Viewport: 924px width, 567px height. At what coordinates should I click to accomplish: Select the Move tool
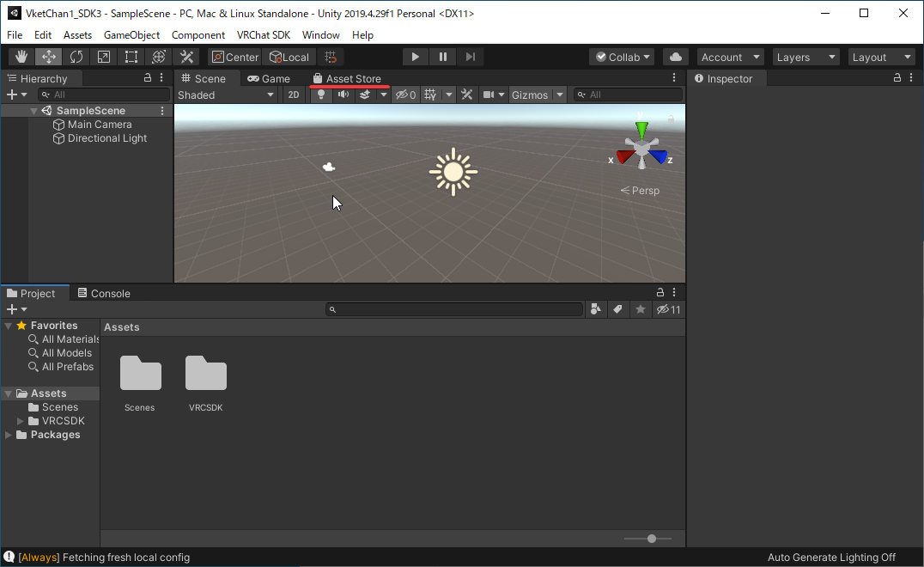(x=48, y=56)
